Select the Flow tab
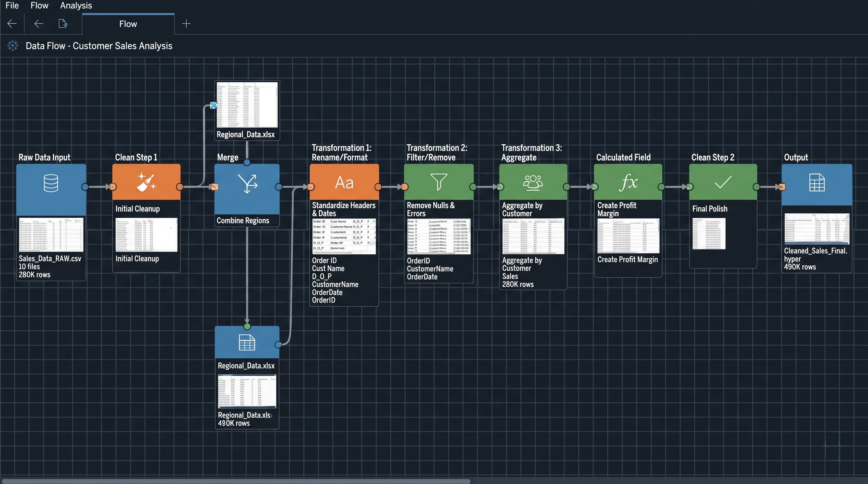This screenshot has width=868, height=484. tap(128, 24)
